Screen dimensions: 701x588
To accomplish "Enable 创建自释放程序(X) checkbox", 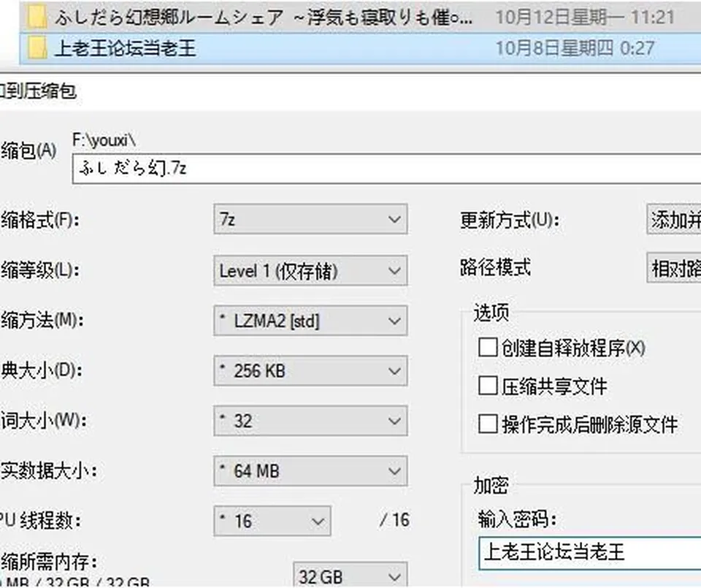I will 488,348.
